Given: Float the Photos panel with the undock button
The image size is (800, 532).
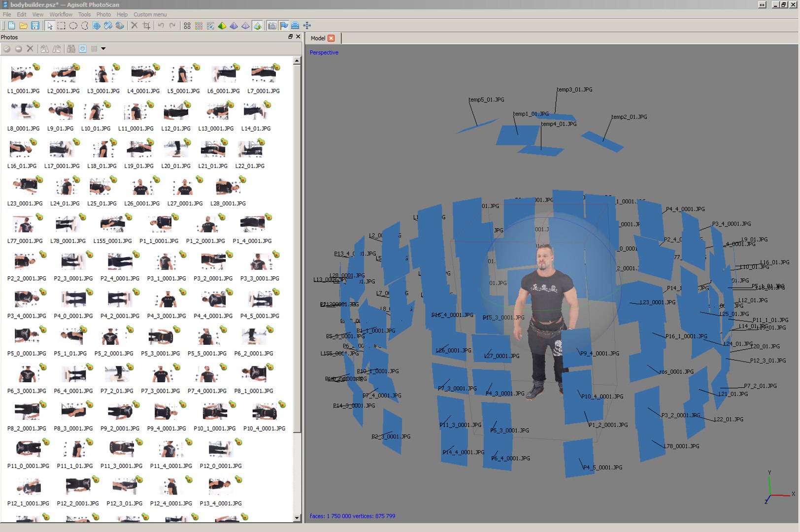Looking at the screenshot, I should [x=290, y=37].
